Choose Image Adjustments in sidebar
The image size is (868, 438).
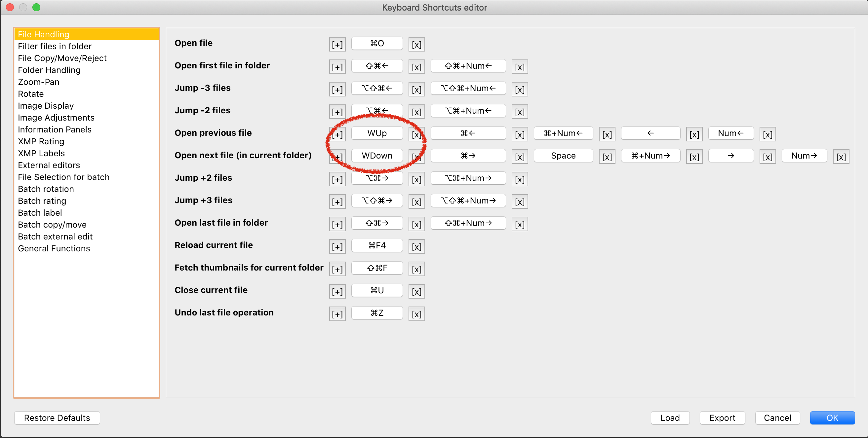pyautogui.click(x=56, y=118)
